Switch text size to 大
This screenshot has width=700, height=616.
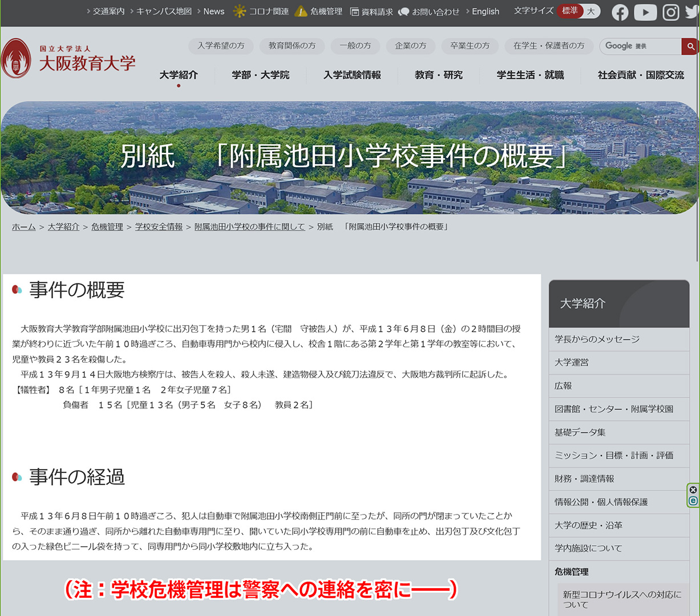(591, 11)
